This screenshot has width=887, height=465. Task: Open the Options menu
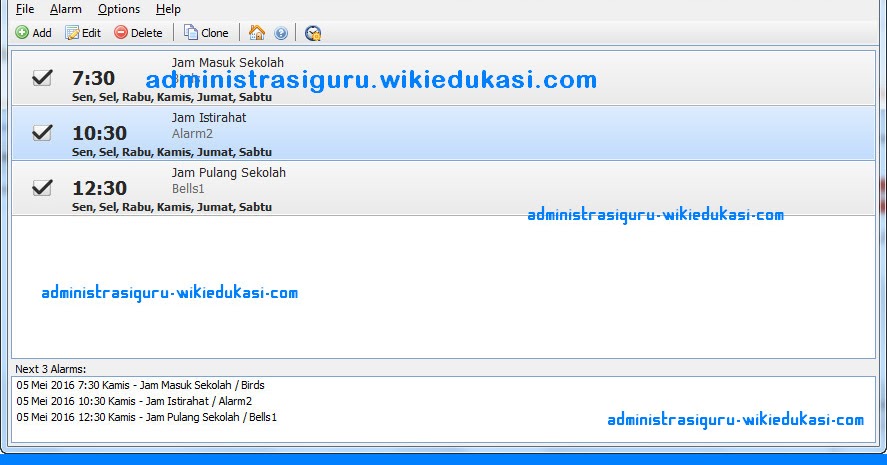tap(119, 9)
